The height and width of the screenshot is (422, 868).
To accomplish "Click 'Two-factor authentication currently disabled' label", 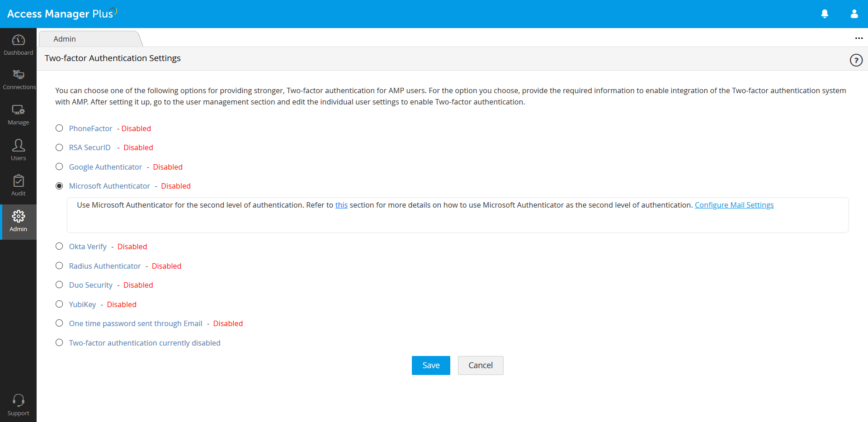I will point(145,343).
